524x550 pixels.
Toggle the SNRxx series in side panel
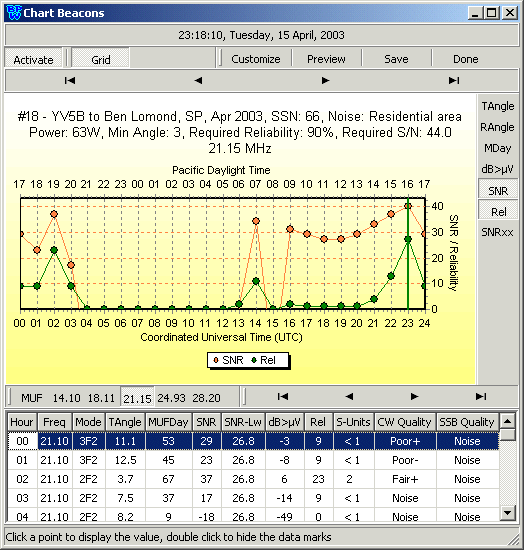(x=498, y=232)
